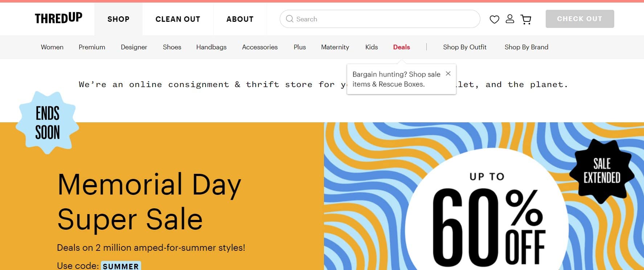644x270 pixels.
Task: Open Shop By Brand link
Action: coord(526,47)
